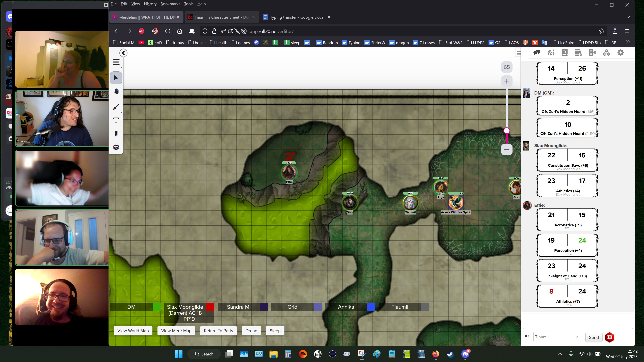
Task: Open My Settings gear tab
Action: 621,52
